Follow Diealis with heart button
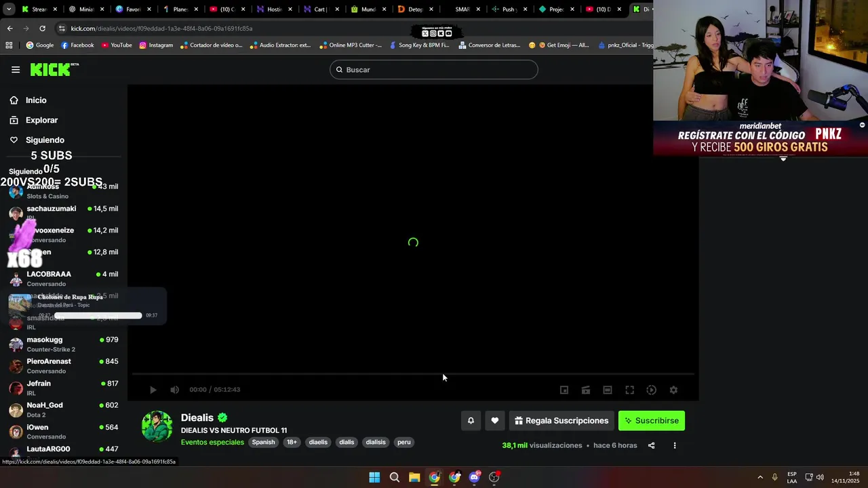Viewport: 868px width, 488px height. click(495, 421)
